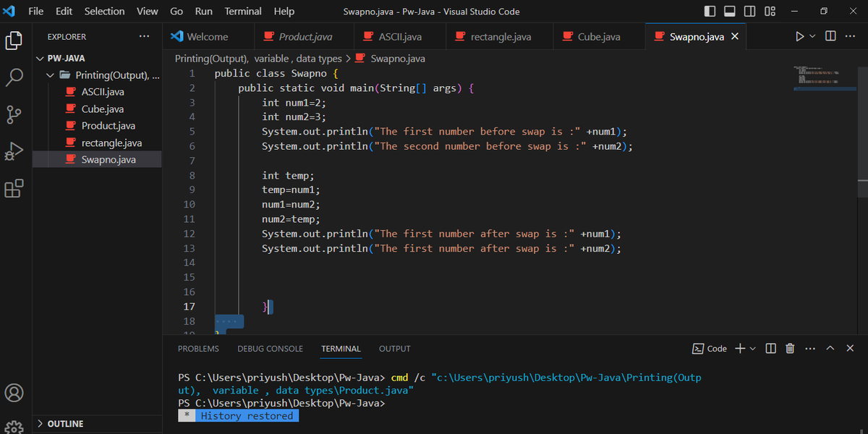Open the PROBLEMS panel tab
The height and width of the screenshot is (434, 868).
[198, 349]
